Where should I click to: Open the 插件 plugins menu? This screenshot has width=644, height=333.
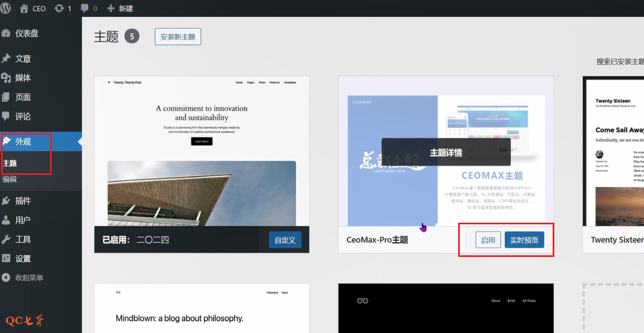pyautogui.click(x=23, y=200)
